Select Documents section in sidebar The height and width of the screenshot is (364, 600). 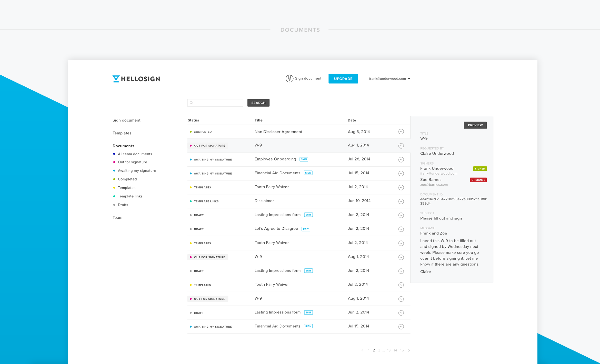(x=123, y=146)
